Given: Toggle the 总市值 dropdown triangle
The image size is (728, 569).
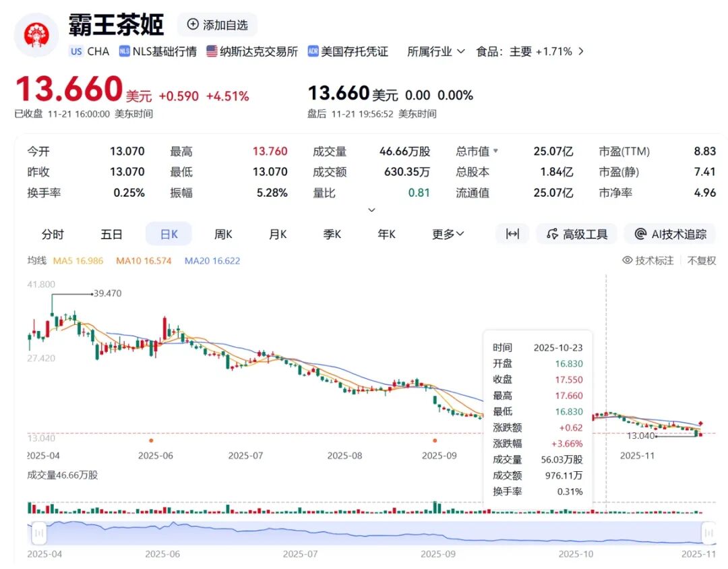Looking at the screenshot, I should coord(496,151).
